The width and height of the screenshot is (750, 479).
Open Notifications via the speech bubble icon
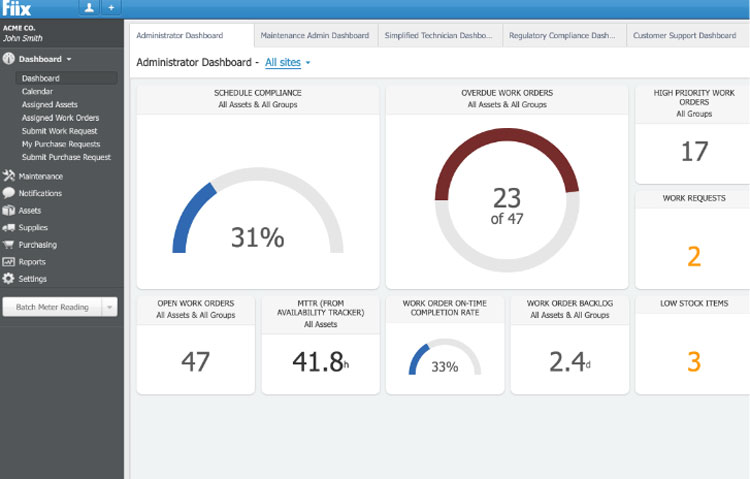(9, 193)
